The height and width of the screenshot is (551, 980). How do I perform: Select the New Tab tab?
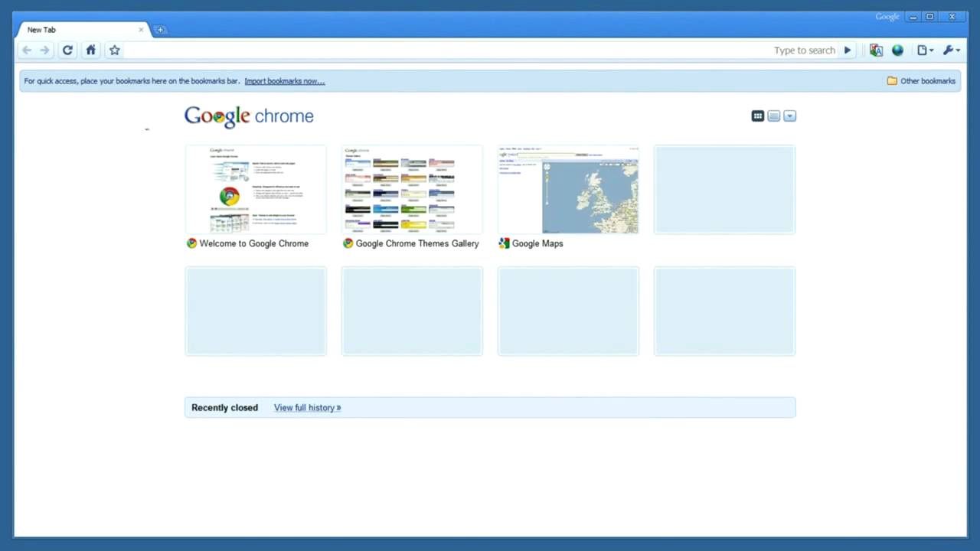coord(83,30)
